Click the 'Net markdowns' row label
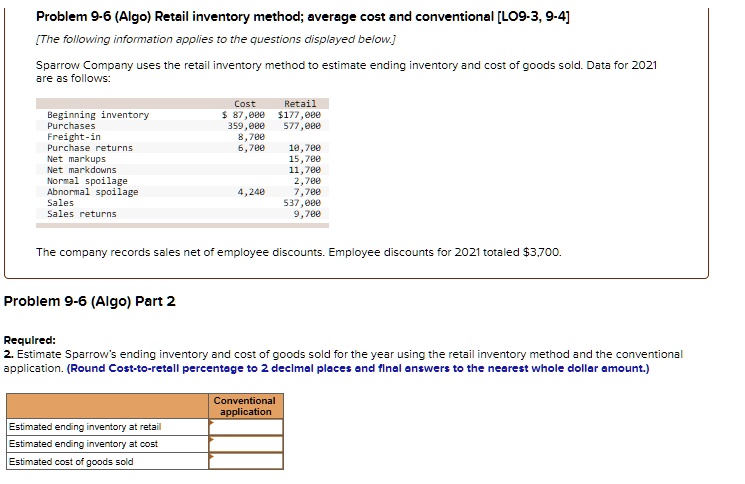Image resolution: width=745 pixels, height=484 pixels. (x=82, y=170)
